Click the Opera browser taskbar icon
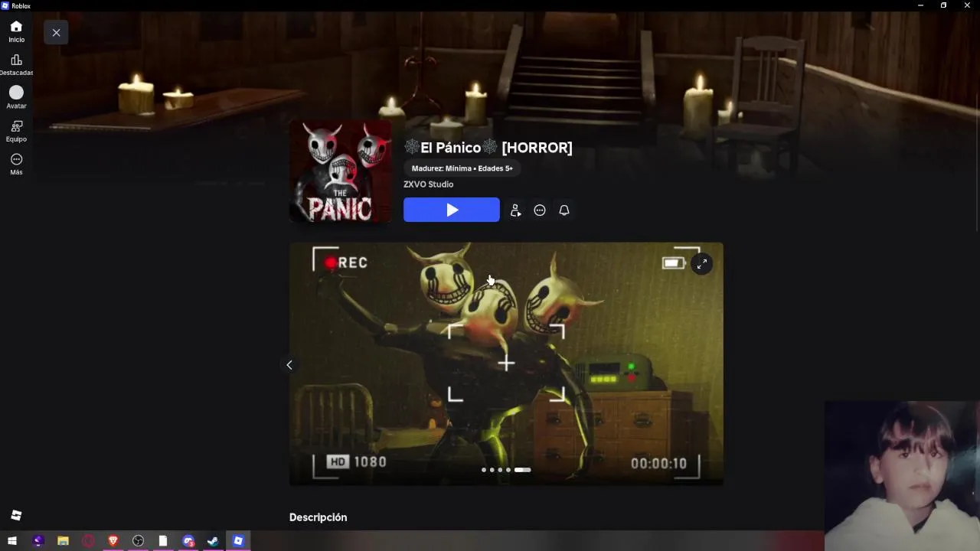Viewport: 980px width, 551px height. tap(88, 541)
